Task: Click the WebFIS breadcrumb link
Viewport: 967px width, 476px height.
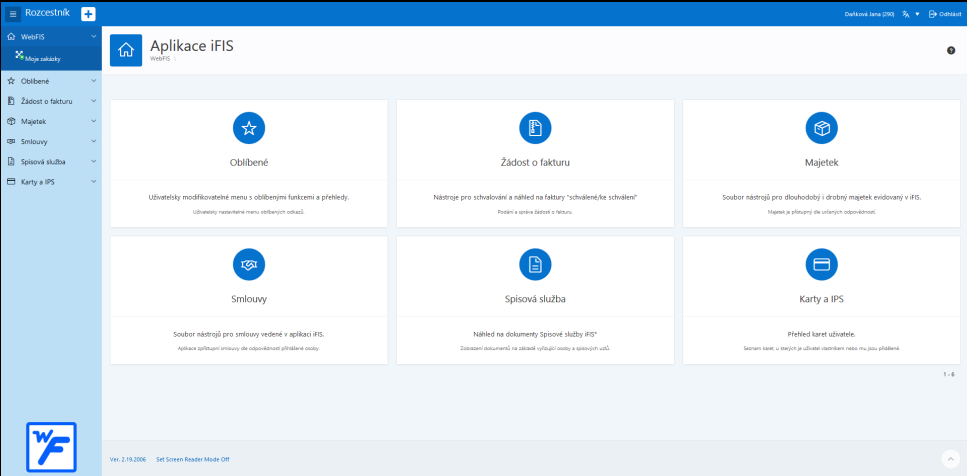Action: tap(160, 59)
